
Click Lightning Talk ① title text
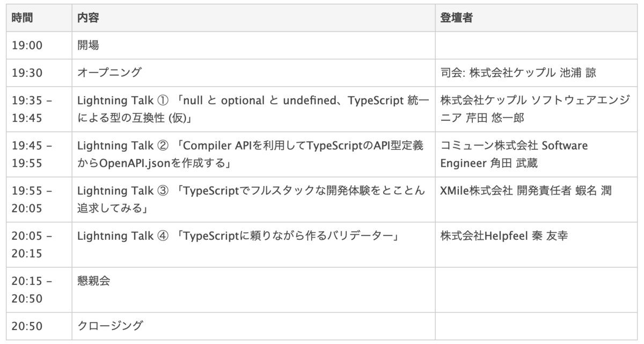253,109
